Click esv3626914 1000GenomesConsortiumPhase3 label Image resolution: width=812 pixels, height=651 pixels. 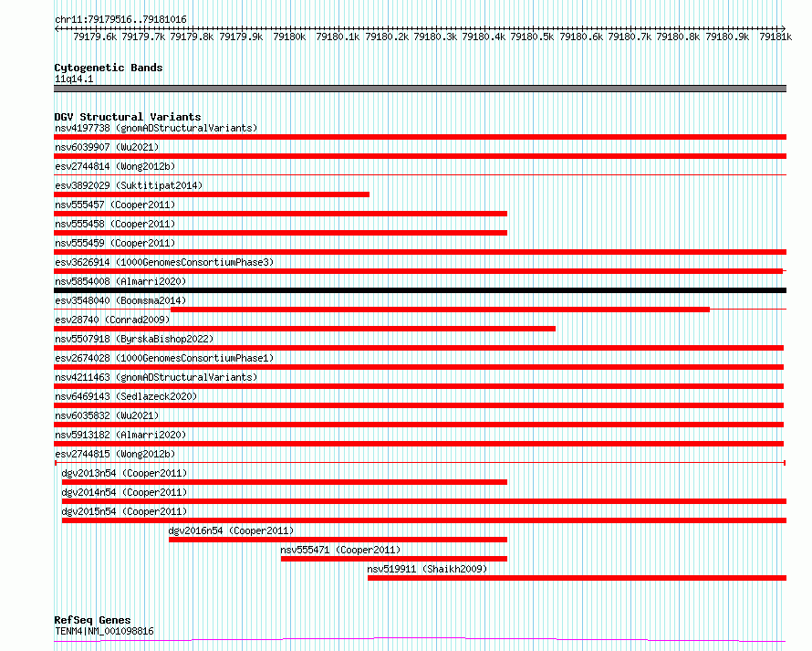(164, 262)
